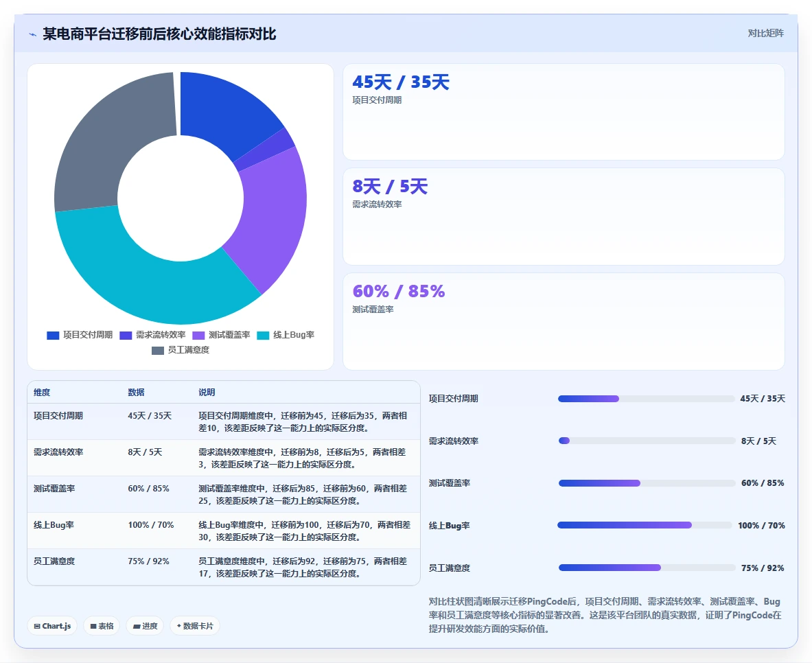812x663 pixels.
Task: Click the 100% / 70% value beside its progress bar
Action: click(761, 526)
